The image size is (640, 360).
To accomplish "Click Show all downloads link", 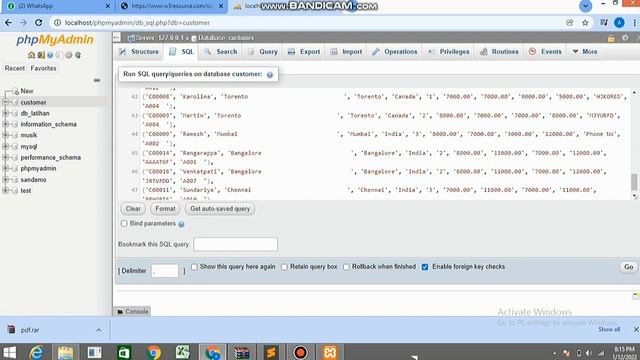I will 609,329.
